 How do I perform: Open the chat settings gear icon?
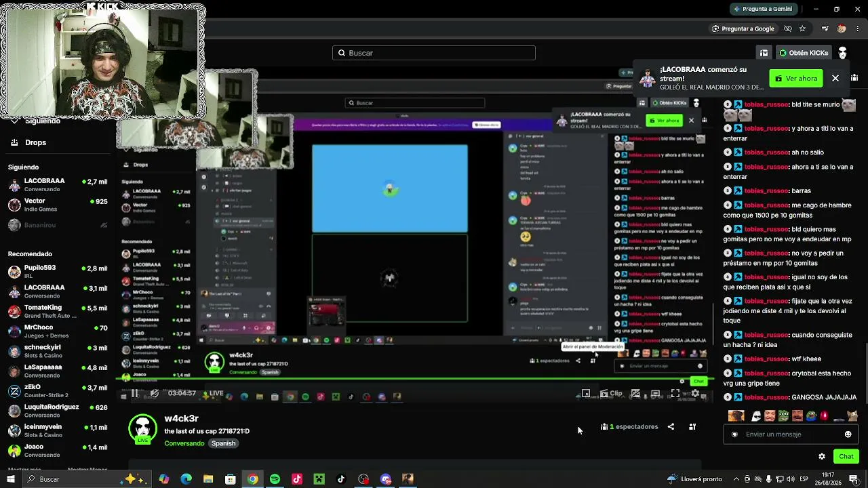coord(822,456)
